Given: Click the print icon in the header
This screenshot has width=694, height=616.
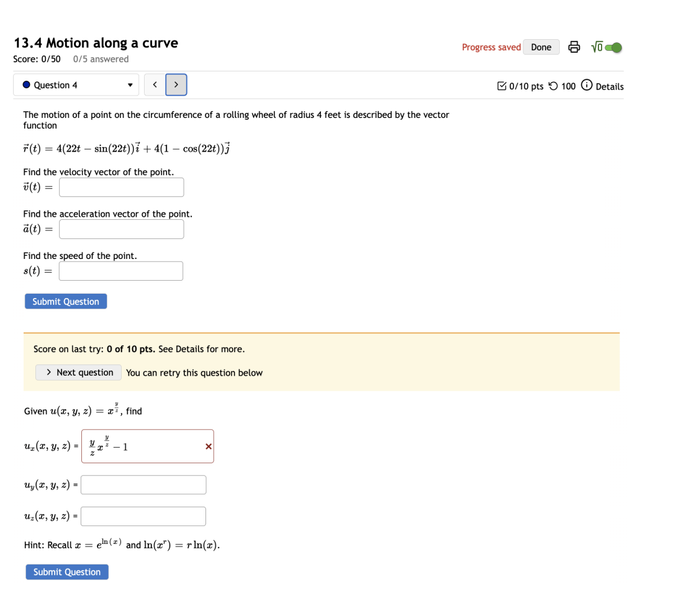Looking at the screenshot, I should [574, 47].
